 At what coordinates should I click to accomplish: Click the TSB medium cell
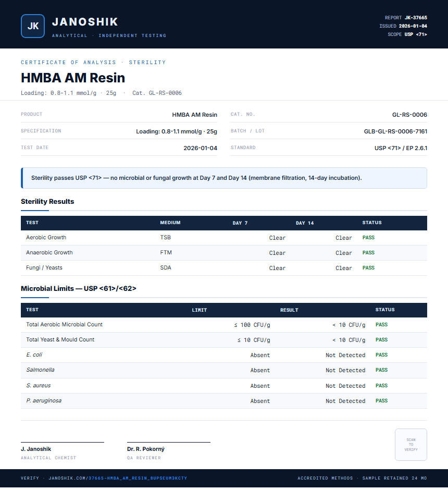point(166,237)
